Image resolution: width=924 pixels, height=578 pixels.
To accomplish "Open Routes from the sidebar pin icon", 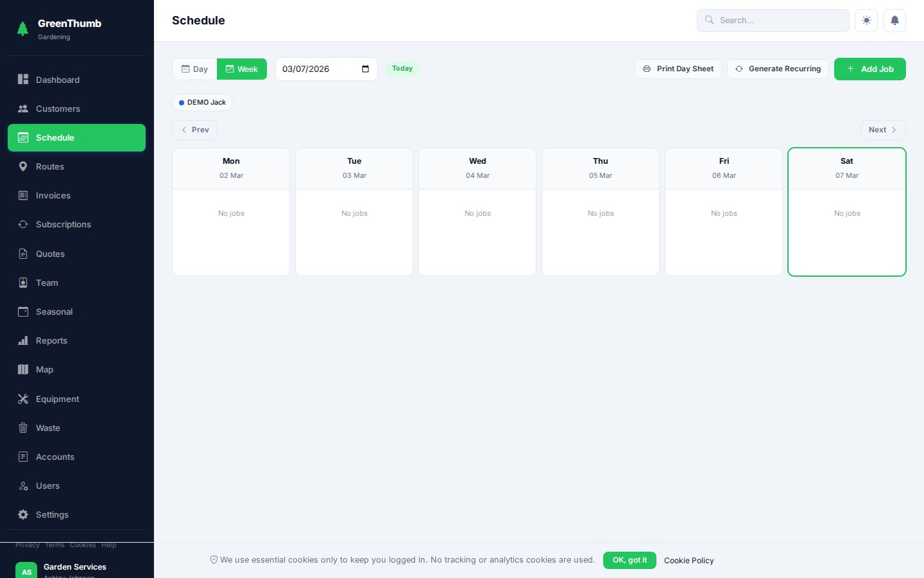I will [23, 166].
